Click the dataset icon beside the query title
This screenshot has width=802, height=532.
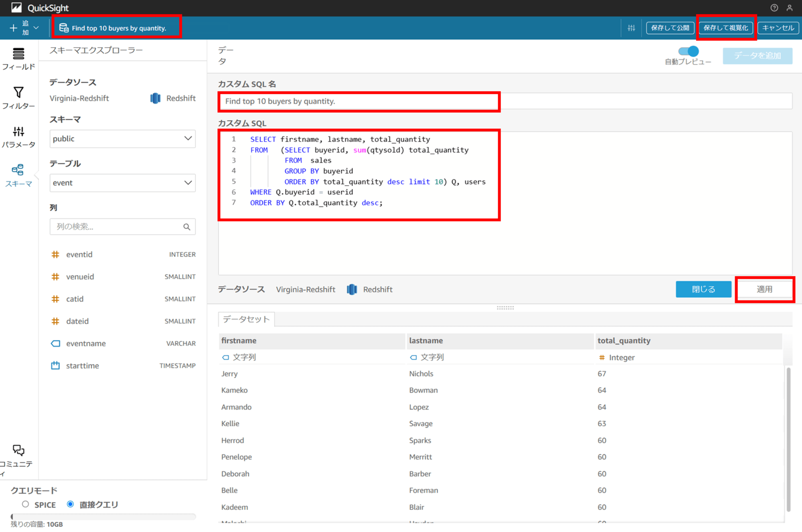pyautogui.click(x=63, y=28)
